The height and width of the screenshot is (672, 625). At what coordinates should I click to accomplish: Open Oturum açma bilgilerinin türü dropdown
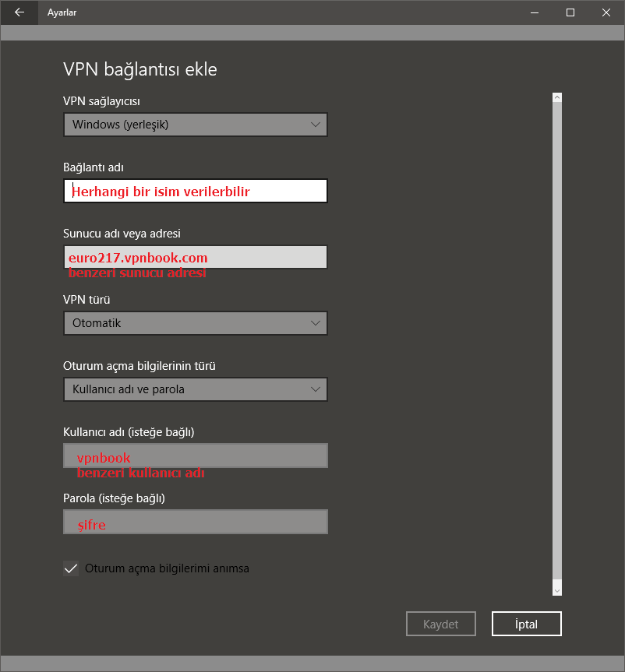click(195, 389)
